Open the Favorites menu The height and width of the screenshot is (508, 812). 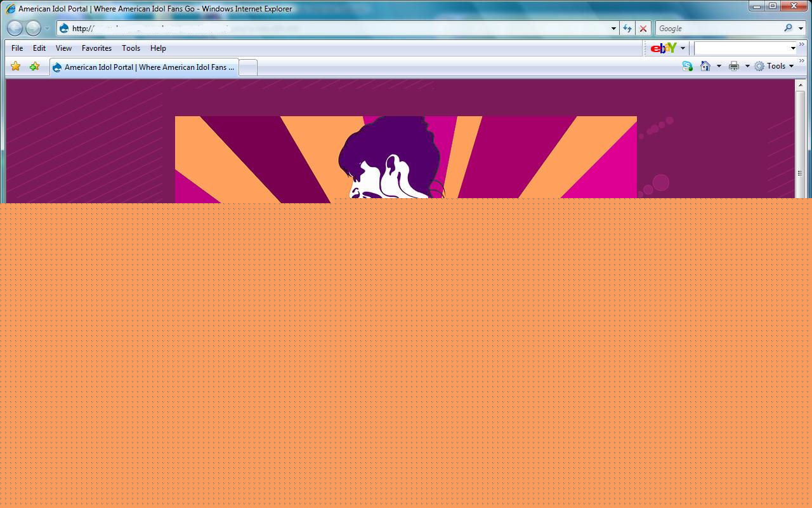click(x=96, y=48)
